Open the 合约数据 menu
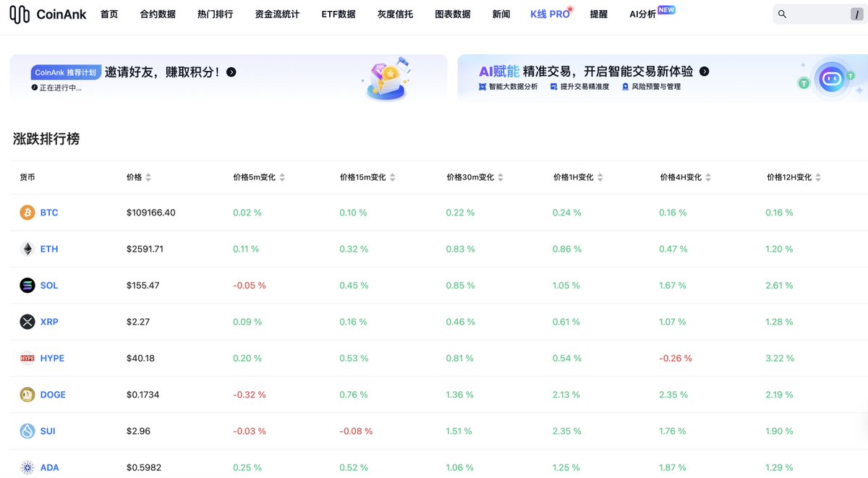This screenshot has width=868, height=478. pos(157,14)
